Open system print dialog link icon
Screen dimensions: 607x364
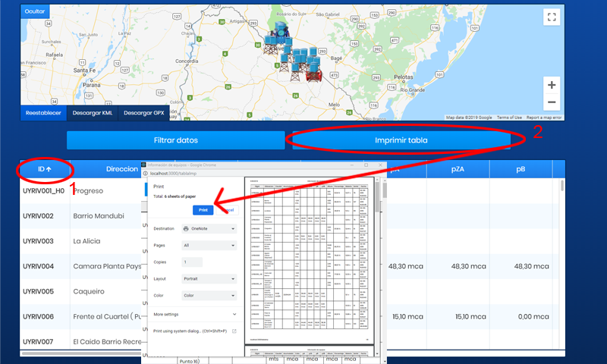pyautogui.click(x=234, y=331)
